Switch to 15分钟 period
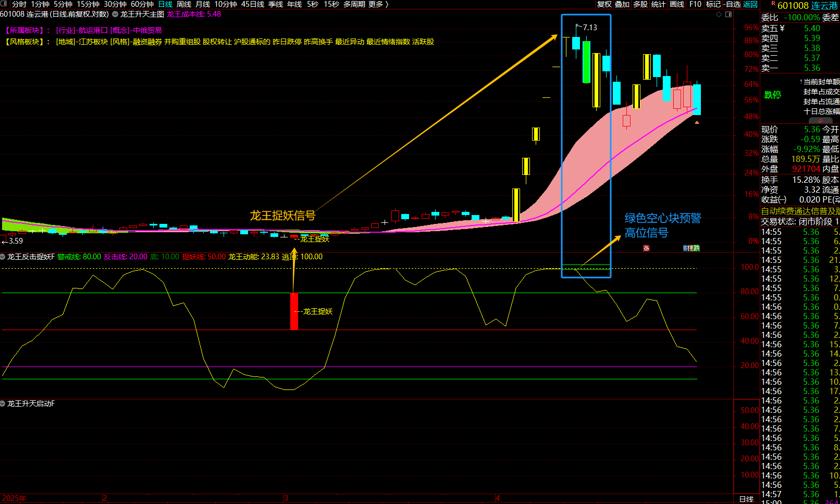 point(88,4)
